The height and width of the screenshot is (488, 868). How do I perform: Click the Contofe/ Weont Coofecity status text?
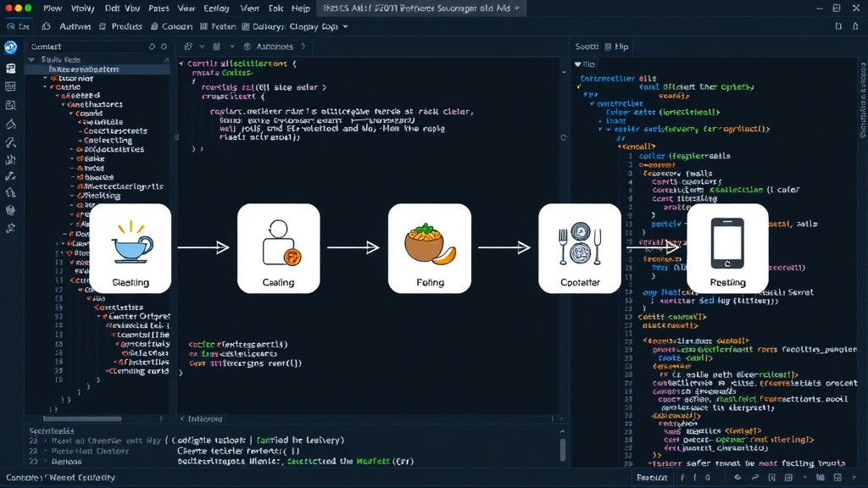pos(60,478)
